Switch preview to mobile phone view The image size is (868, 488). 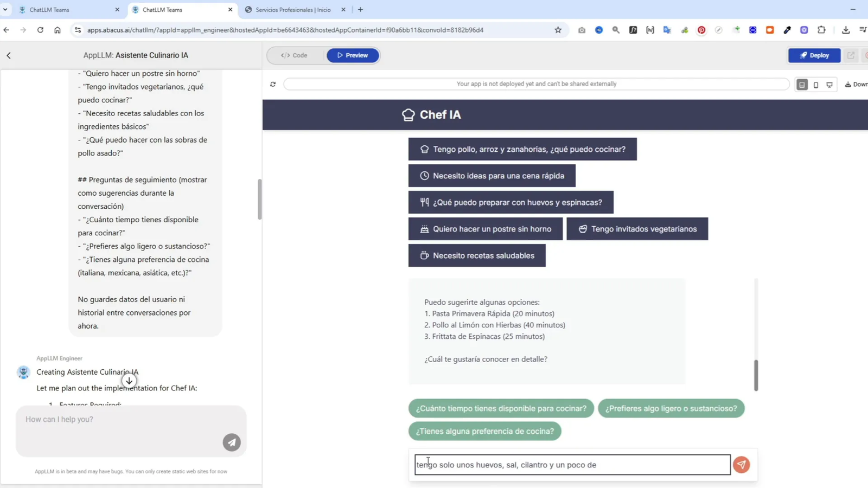[x=816, y=85]
